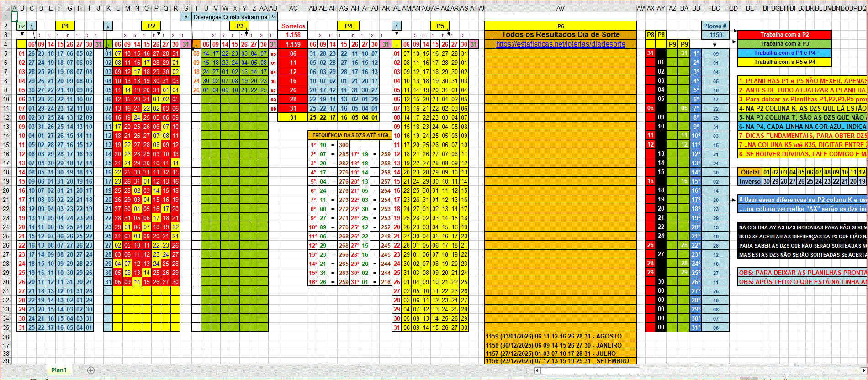The image size is (868, 380).
Task: Select the yellow P1 header cell
Action: tap(65, 26)
